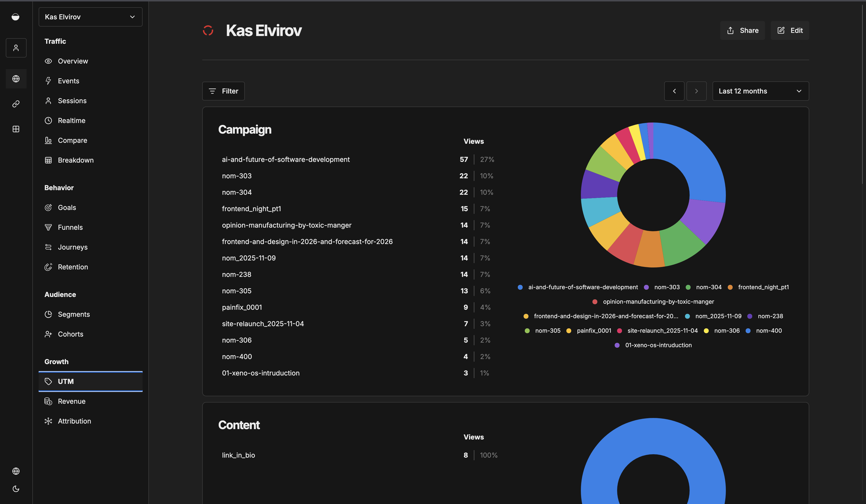Image resolution: width=866 pixels, height=504 pixels.
Task: Go to previous date period arrow
Action: click(x=674, y=91)
